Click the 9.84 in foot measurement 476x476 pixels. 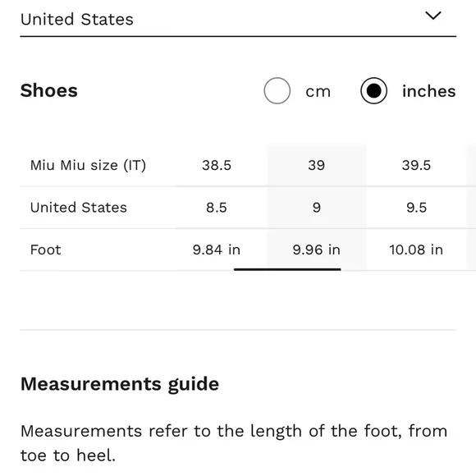click(217, 249)
